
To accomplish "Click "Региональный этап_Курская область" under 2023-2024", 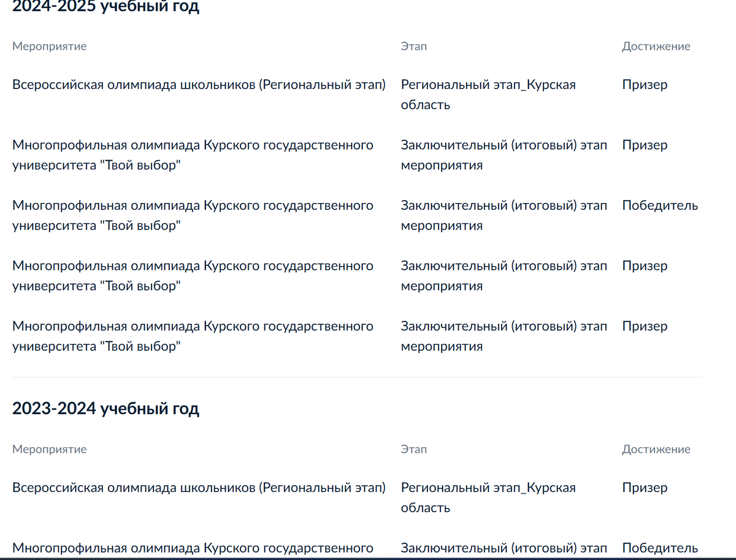I will point(488,497).
